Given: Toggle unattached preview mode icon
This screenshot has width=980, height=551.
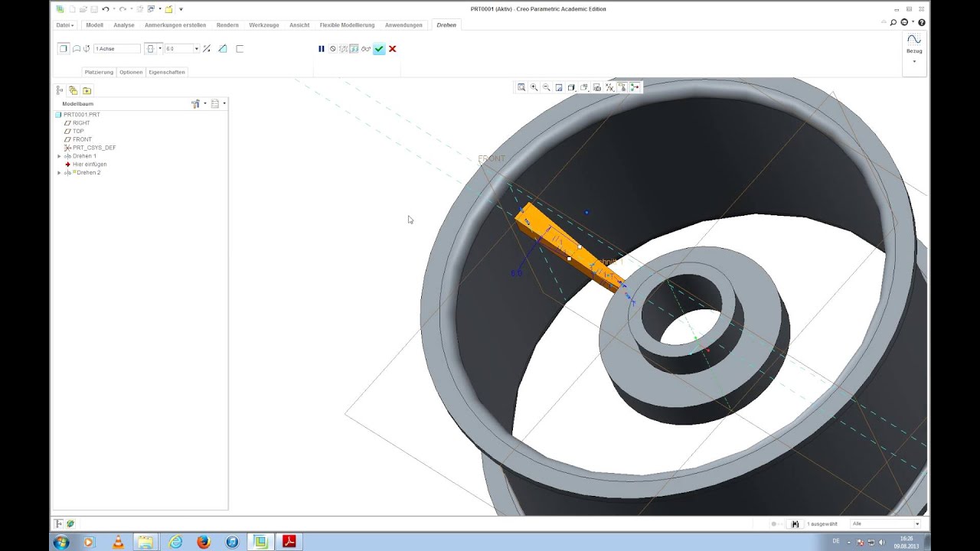Looking at the screenshot, I should click(344, 49).
